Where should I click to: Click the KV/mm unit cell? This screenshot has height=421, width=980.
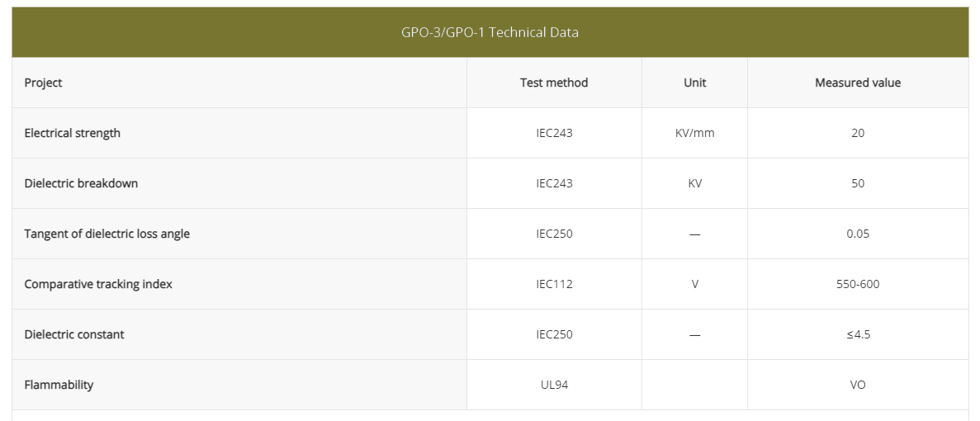(x=694, y=133)
